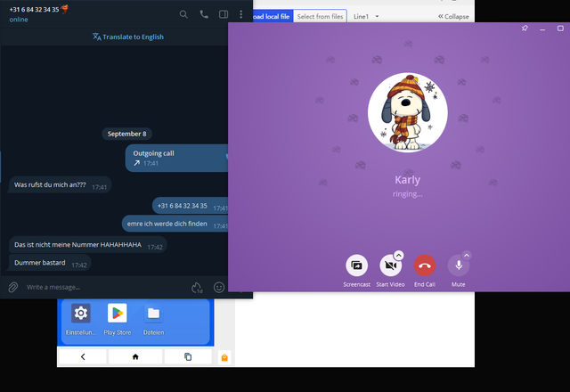Search in the Telegram chat
The width and height of the screenshot is (570, 392).
(x=183, y=14)
